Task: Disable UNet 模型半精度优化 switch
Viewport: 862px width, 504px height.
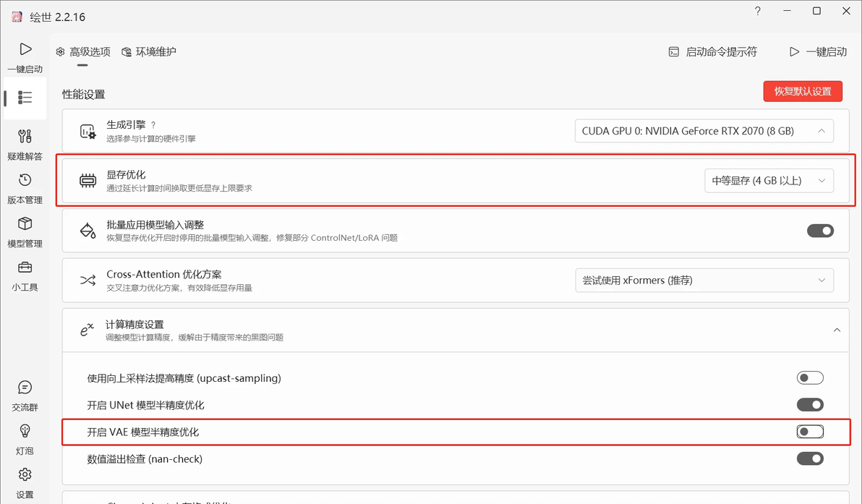Action: pos(810,405)
